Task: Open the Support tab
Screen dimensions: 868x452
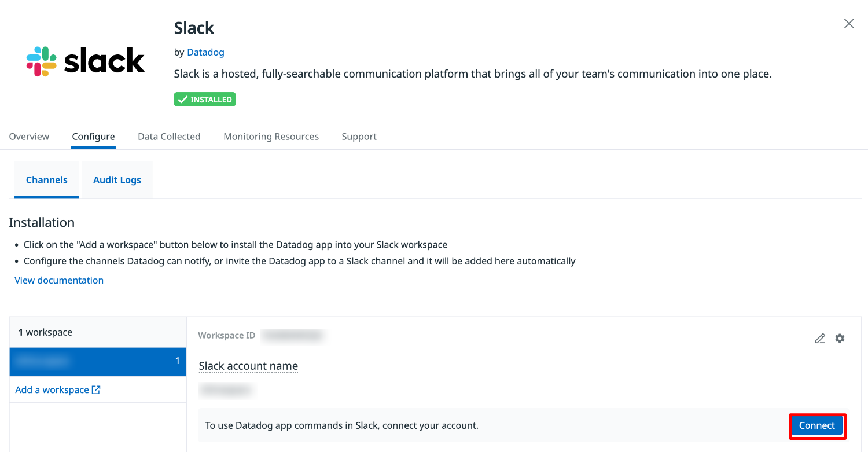Action: pyautogui.click(x=359, y=137)
